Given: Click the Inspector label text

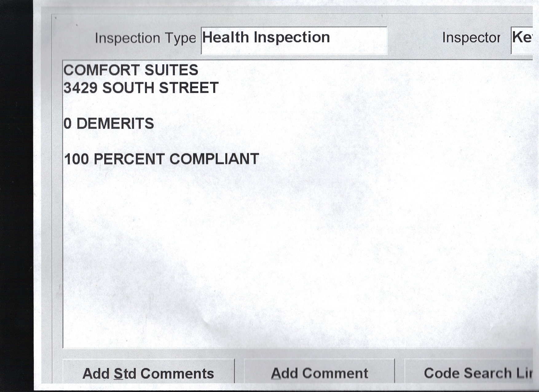Looking at the screenshot, I should tap(471, 38).
